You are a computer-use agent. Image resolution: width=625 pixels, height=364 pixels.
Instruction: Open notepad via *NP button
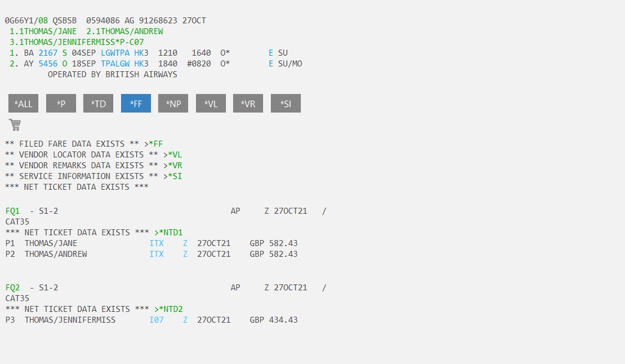[173, 104]
